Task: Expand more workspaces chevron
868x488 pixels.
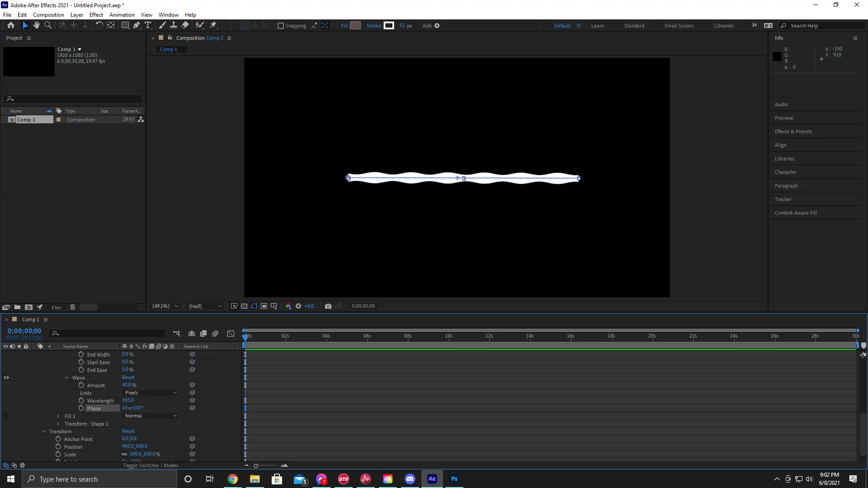Action: coord(754,25)
